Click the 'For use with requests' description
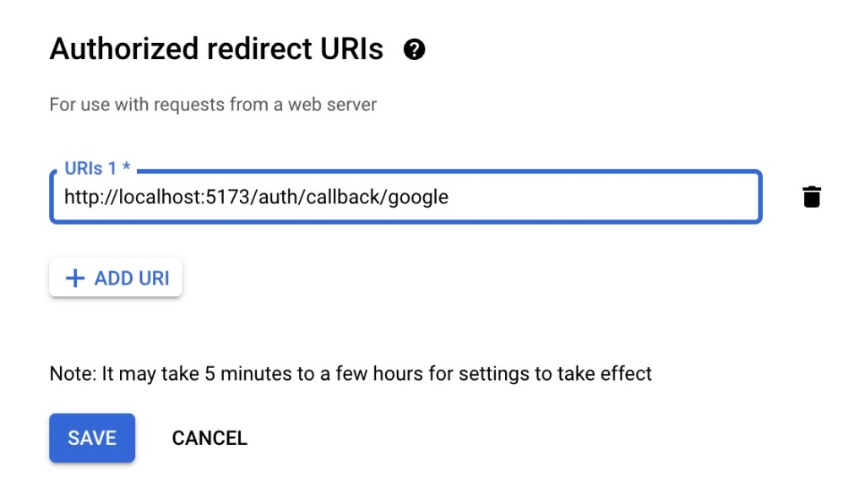Screen dimensions: 865x504 tap(213, 104)
